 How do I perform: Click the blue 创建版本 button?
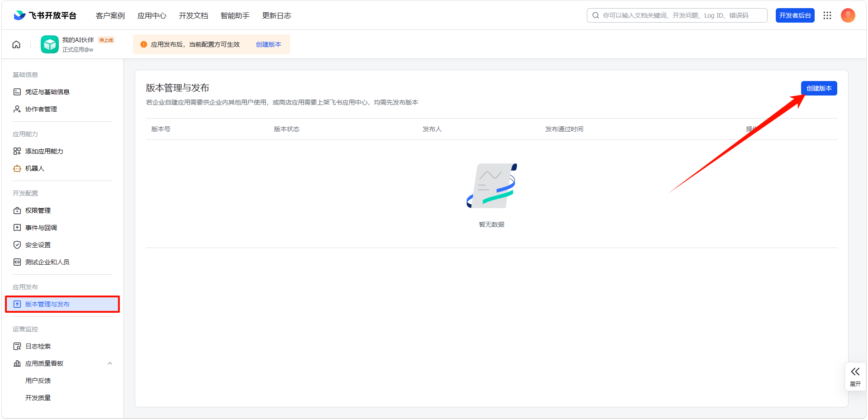819,88
